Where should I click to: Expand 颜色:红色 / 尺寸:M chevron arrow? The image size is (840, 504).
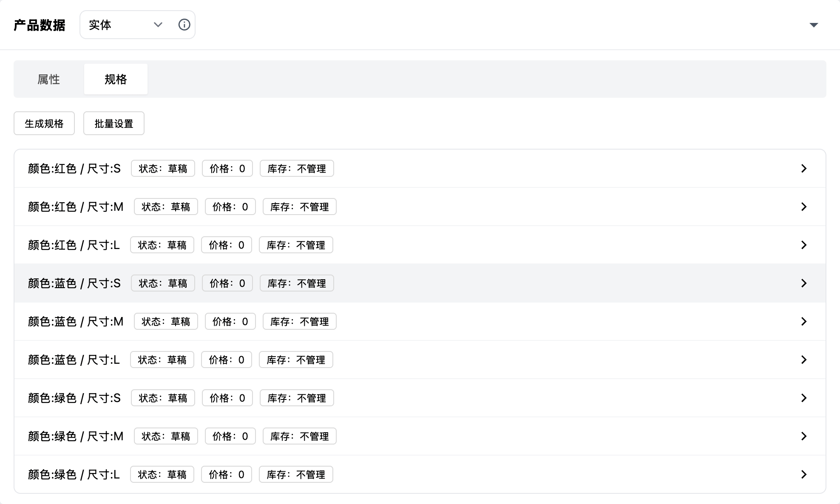(x=803, y=207)
